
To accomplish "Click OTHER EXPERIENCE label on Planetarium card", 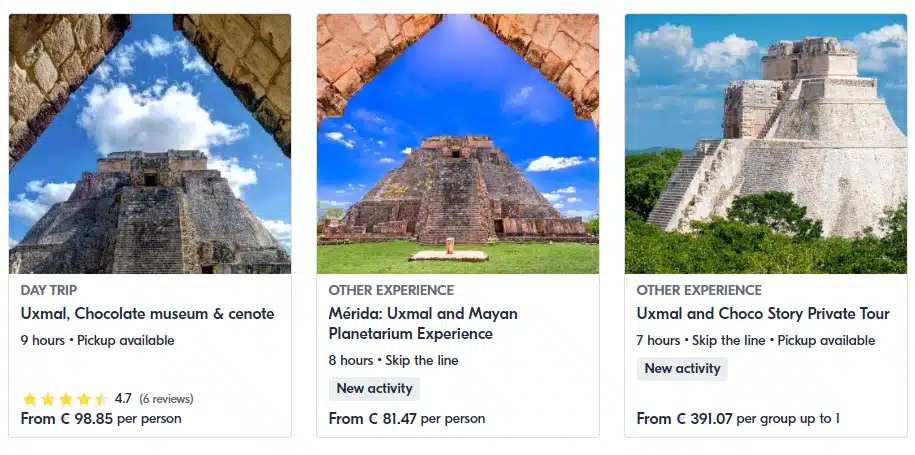I will (x=391, y=290).
